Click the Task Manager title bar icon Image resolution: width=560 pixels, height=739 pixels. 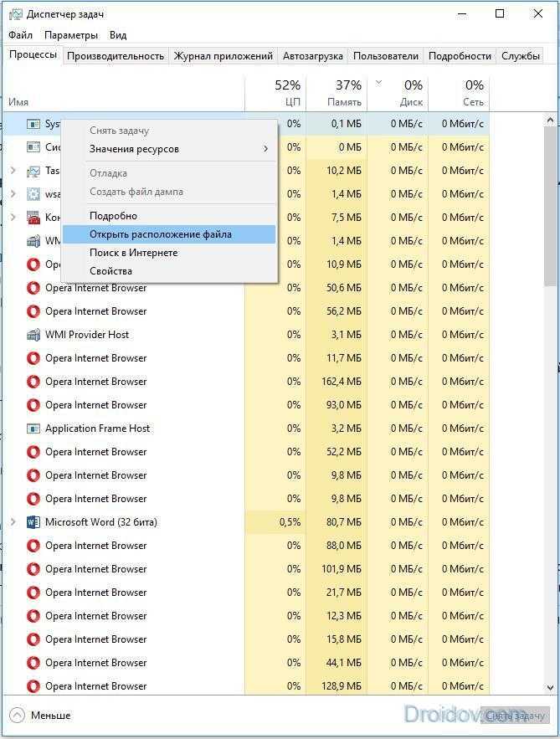(15, 14)
